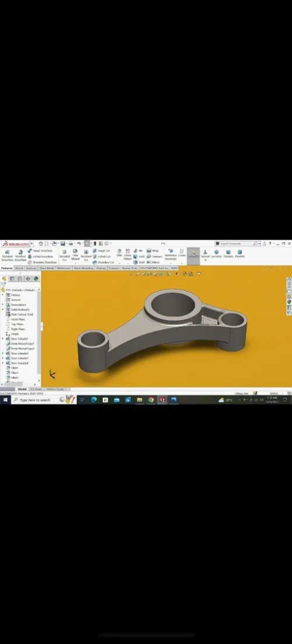Screen dimensions: 292x644
Task: Select the Intersect tool
Action: click(155, 256)
